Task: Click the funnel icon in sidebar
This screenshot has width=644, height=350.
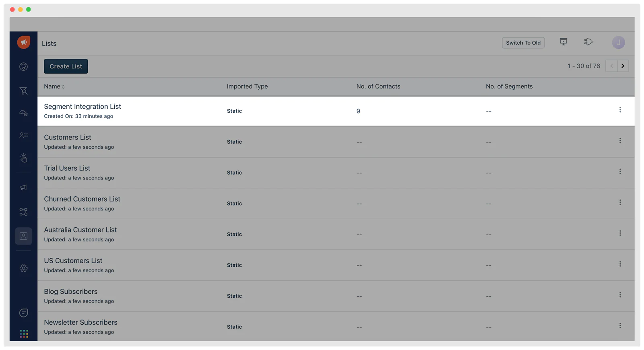Action: tap(24, 91)
